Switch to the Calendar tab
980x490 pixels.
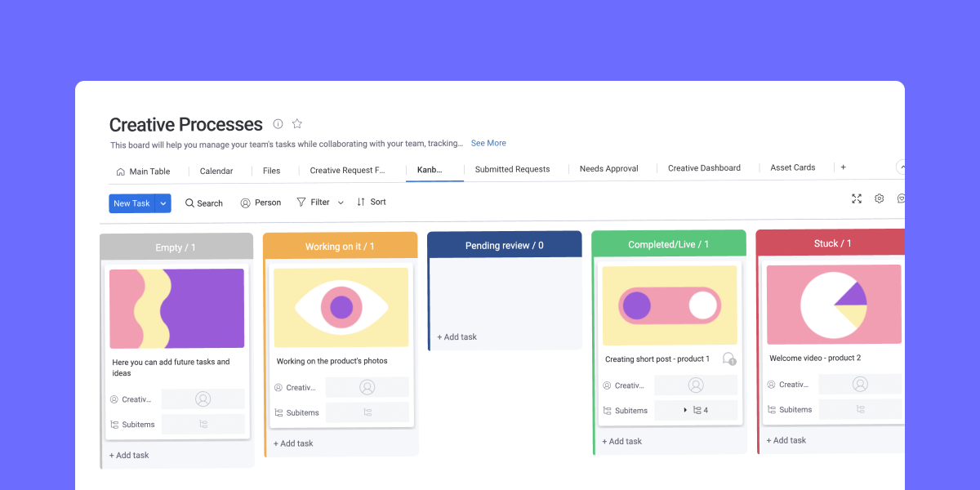(216, 171)
